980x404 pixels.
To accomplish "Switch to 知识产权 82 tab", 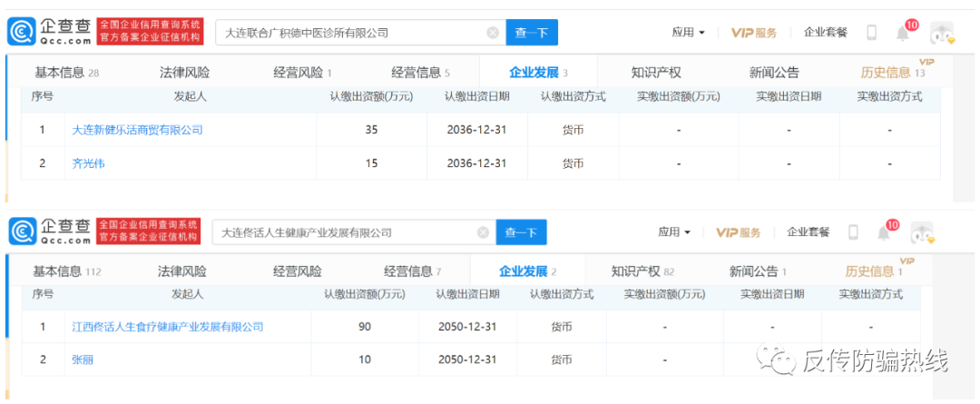I will [x=642, y=271].
